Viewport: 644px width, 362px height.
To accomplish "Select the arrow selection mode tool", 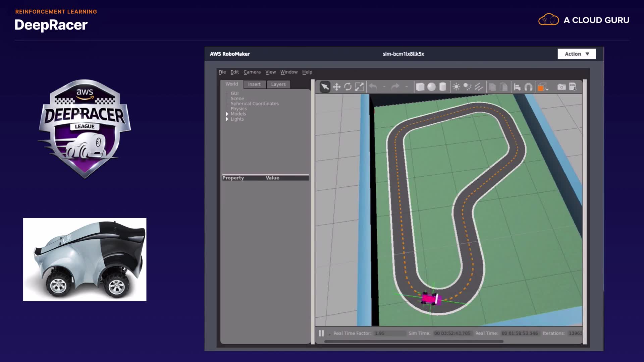I will click(325, 87).
